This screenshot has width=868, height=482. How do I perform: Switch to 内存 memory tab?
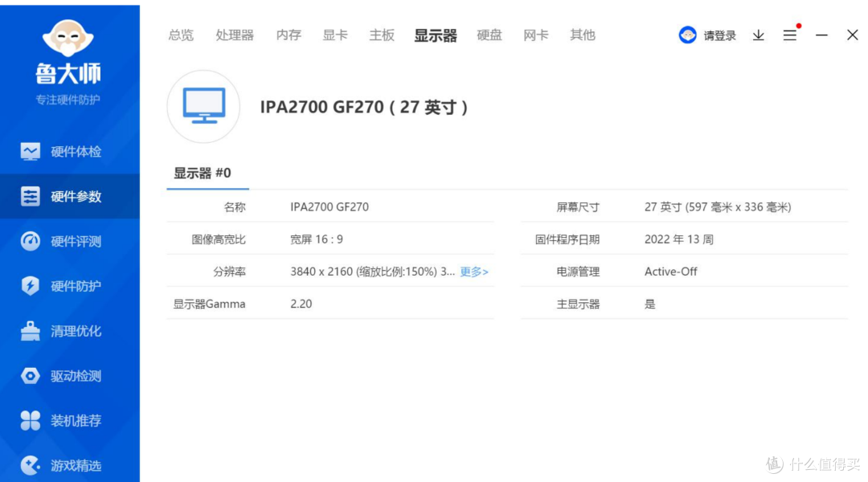(289, 35)
